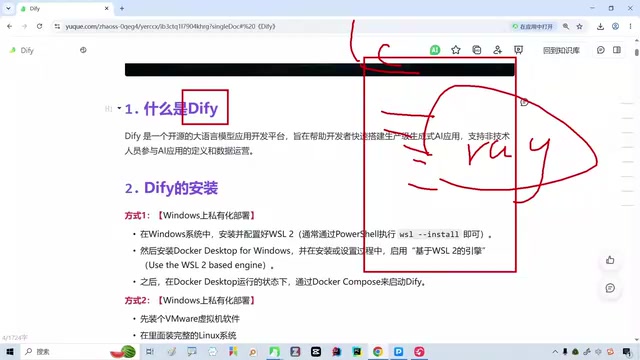Click the browser zoom magnifier icon
Viewport: 640px width, 360px height.
tap(566, 26)
